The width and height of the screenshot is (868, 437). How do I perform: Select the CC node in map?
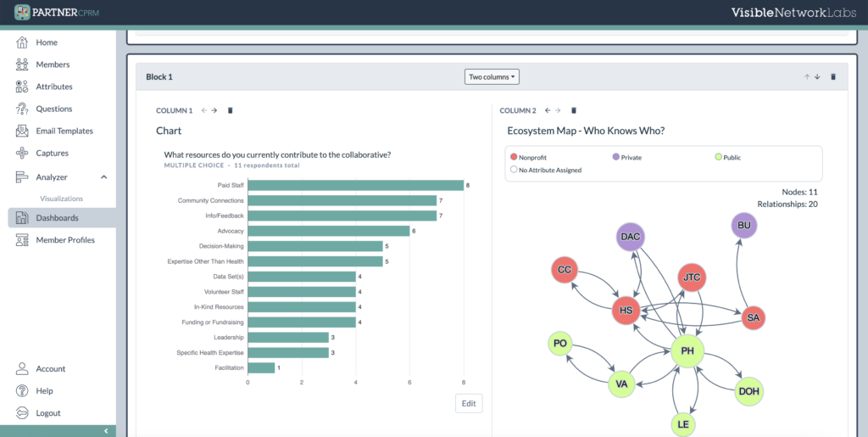pyautogui.click(x=565, y=271)
